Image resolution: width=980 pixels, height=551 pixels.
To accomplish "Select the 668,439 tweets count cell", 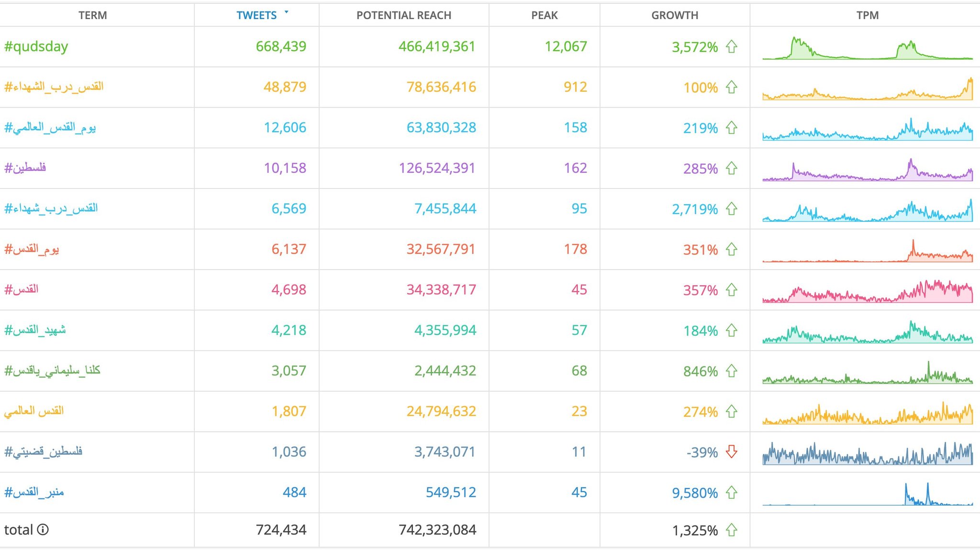I will 280,46.
